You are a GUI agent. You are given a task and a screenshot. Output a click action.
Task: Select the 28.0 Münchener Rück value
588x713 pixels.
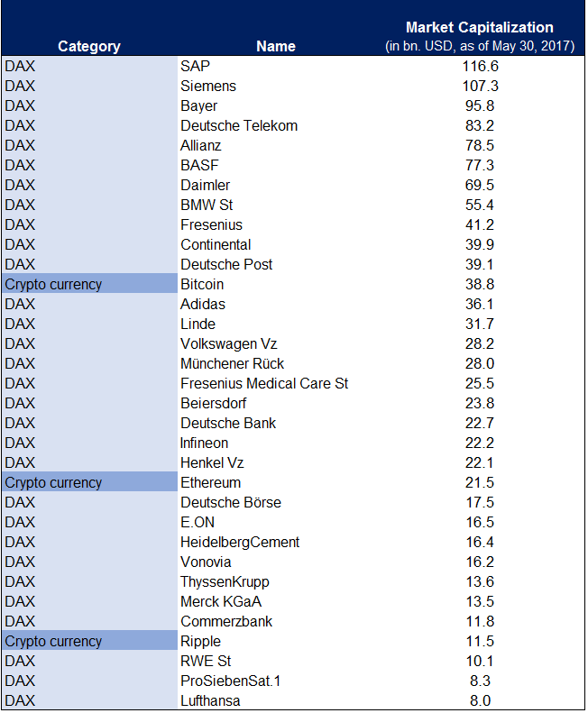click(480, 364)
